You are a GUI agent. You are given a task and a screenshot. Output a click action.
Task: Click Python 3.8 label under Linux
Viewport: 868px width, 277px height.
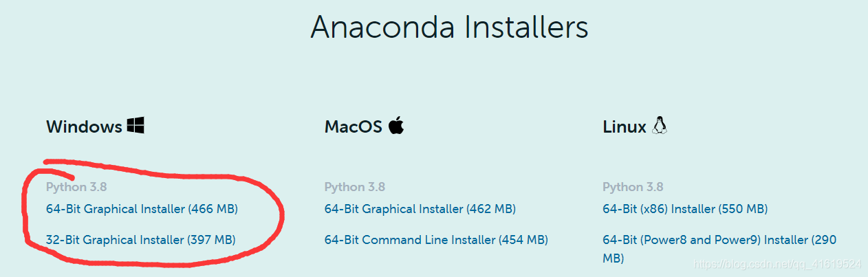pos(633,187)
